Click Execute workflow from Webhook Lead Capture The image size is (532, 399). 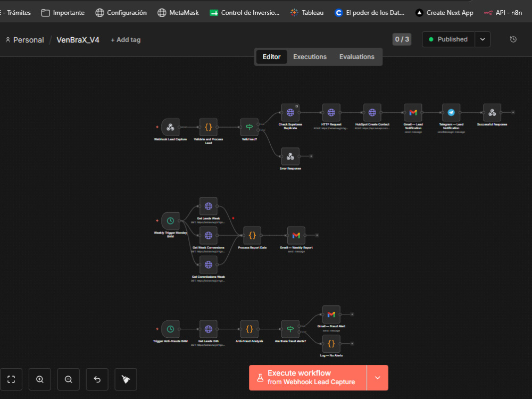pyautogui.click(x=307, y=378)
